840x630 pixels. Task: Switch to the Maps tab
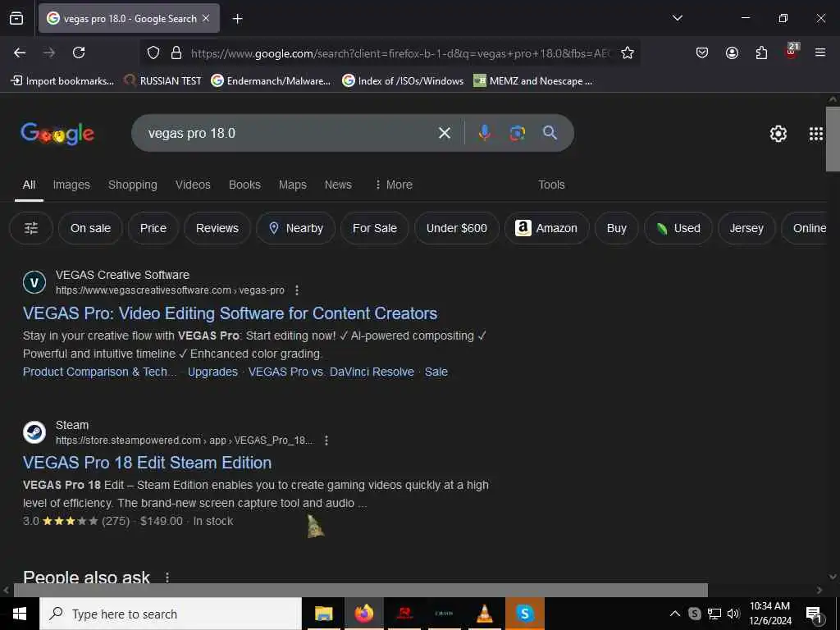[293, 185]
